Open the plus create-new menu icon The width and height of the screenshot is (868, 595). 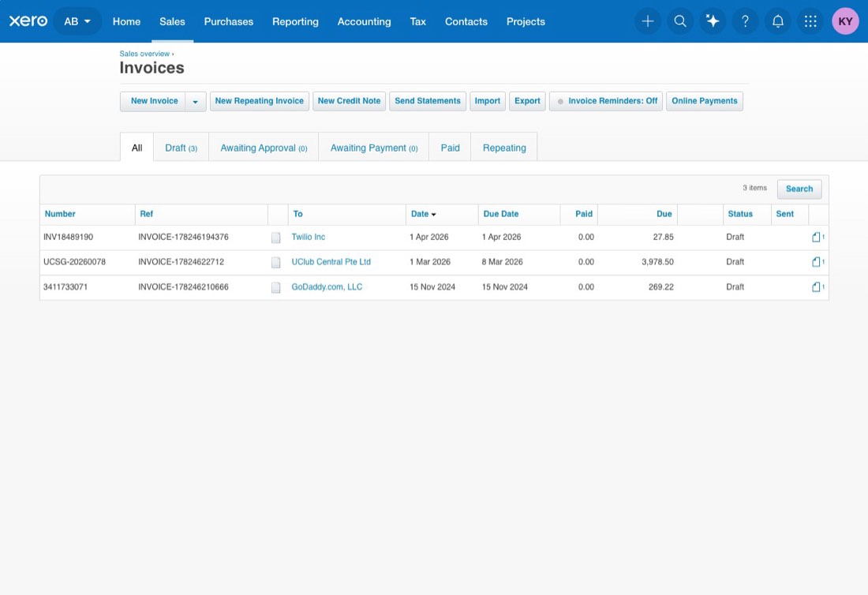(648, 21)
